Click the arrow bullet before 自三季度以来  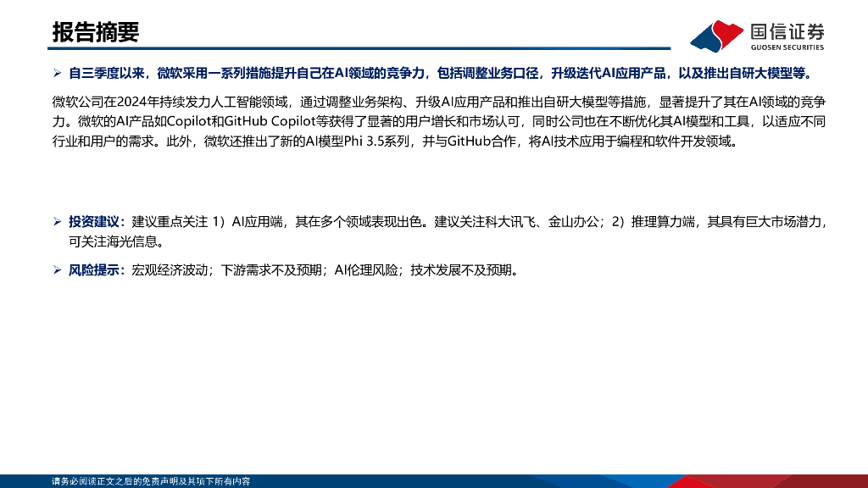(x=57, y=73)
